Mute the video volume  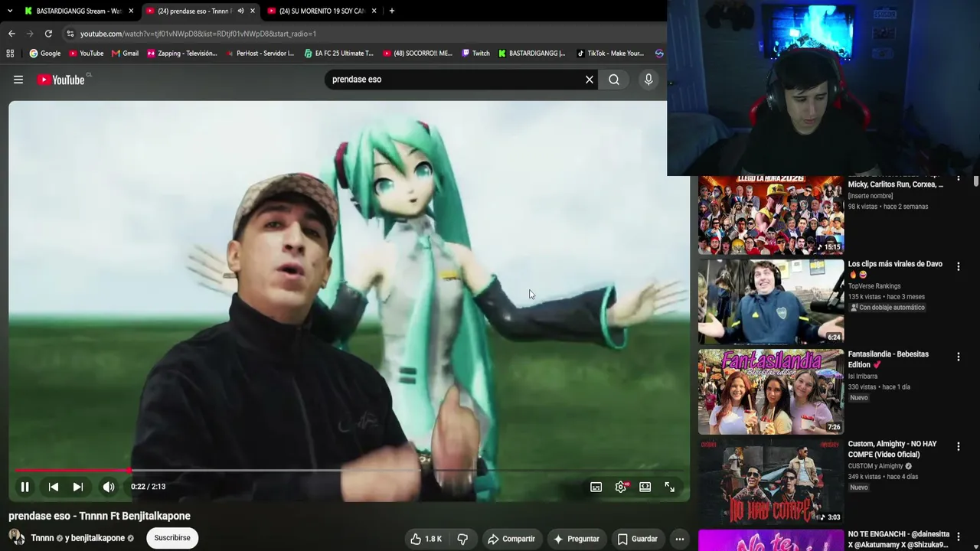coord(109,487)
